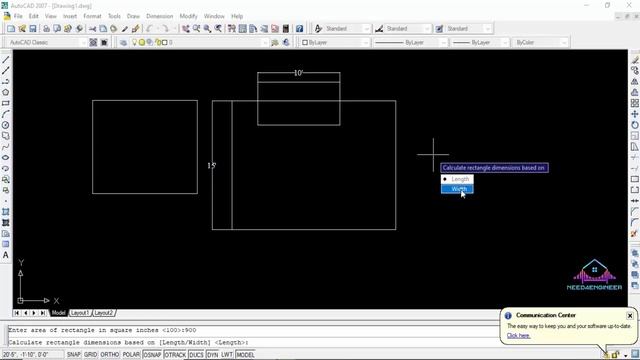Toggle LWT lineweight display
640x360 pixels.
(227, 355)
